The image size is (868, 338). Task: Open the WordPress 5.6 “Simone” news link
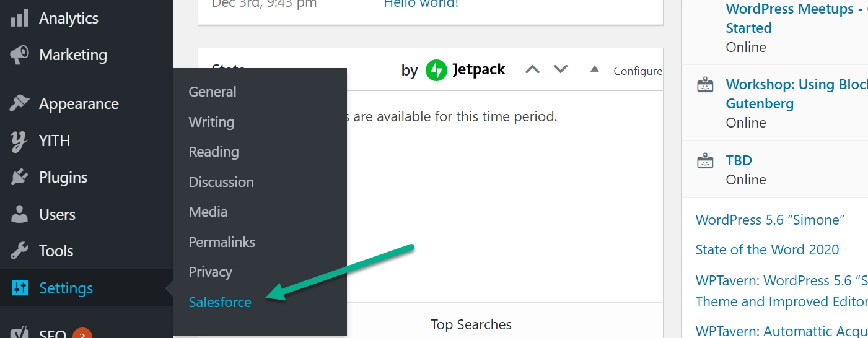click(x=770, y=220)
